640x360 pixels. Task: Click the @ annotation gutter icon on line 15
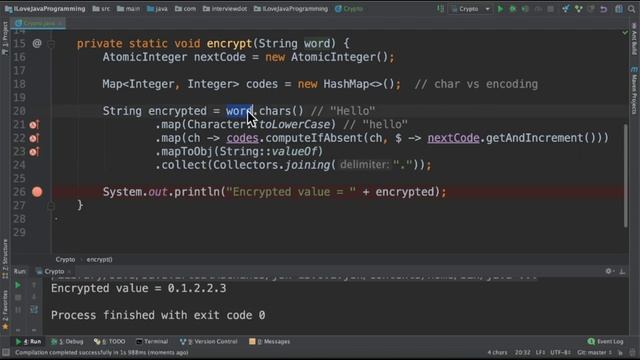[37, 43]
